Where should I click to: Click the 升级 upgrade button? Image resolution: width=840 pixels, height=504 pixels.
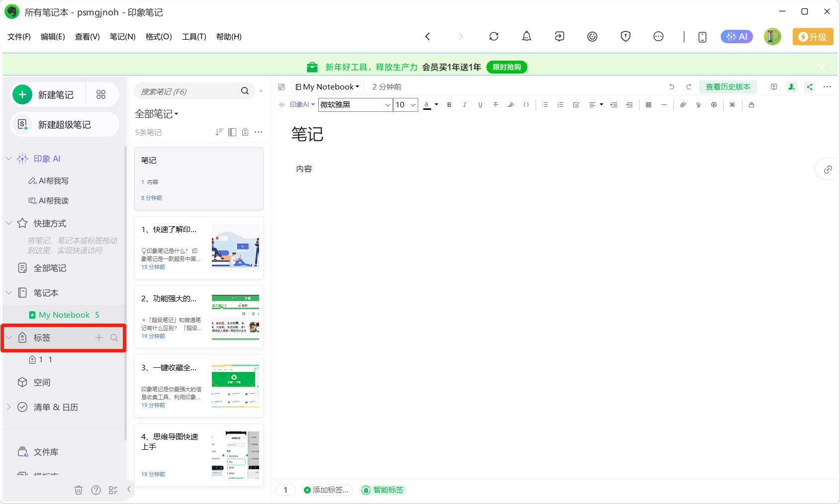click(813, 37)
